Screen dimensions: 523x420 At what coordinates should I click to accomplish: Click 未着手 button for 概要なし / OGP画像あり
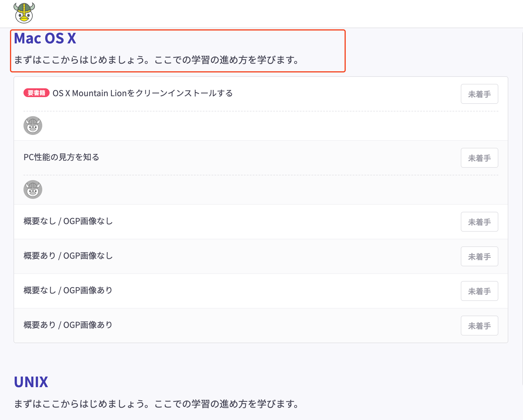click(x=480, y=291)
